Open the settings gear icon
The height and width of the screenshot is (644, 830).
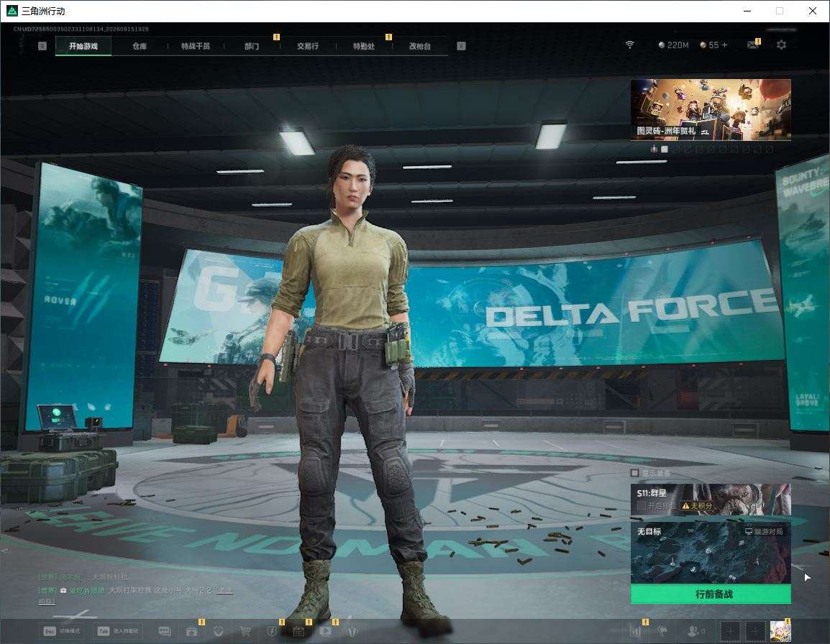[x=781, y=45]
